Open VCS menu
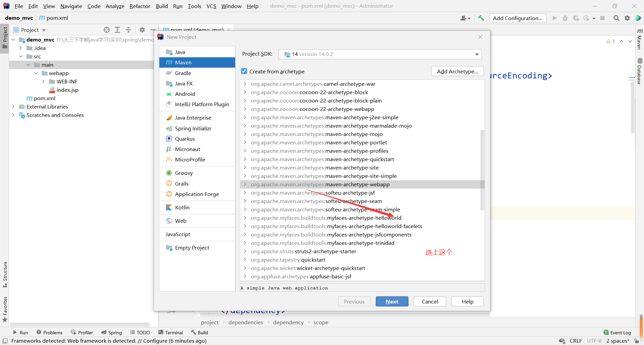The image size is (644, 345). point(211,6)
